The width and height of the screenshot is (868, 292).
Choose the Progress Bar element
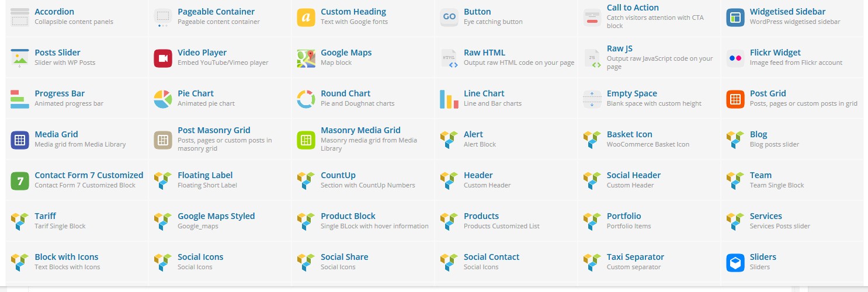pyautogui.click(x=77, y=98)
